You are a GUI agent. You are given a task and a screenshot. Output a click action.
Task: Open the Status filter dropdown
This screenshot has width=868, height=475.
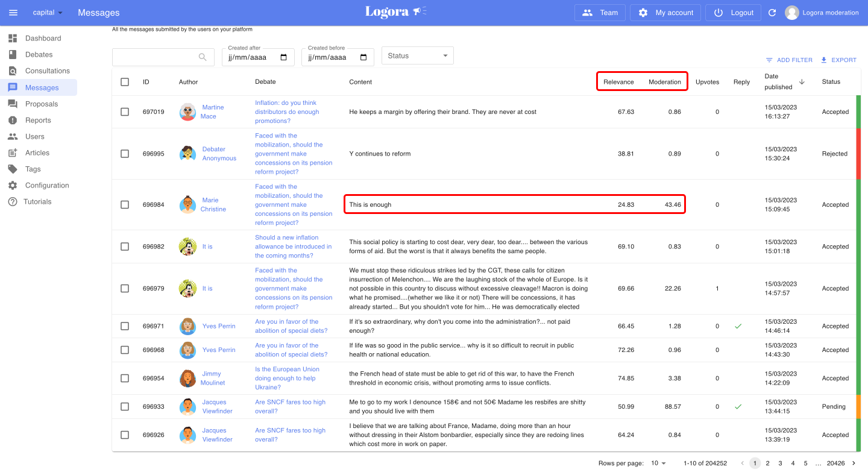tap(418, 55)
